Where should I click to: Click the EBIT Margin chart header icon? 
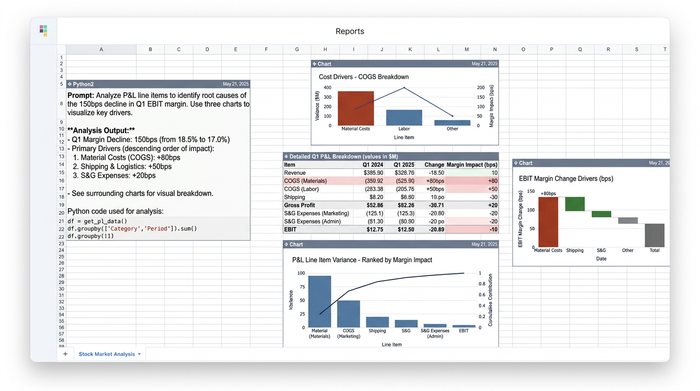(516, 163)
